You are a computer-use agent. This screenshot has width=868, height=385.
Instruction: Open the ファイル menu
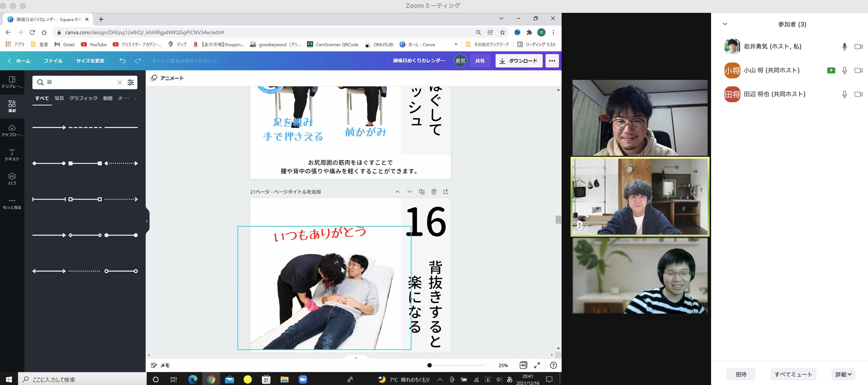pyautogui.click(x=53, y=61)
